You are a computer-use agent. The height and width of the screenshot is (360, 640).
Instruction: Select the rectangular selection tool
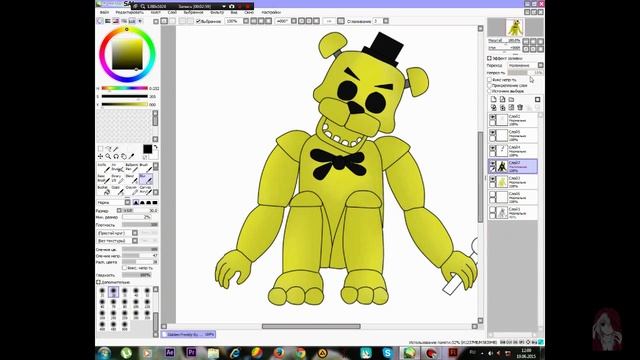pos(100,149)
